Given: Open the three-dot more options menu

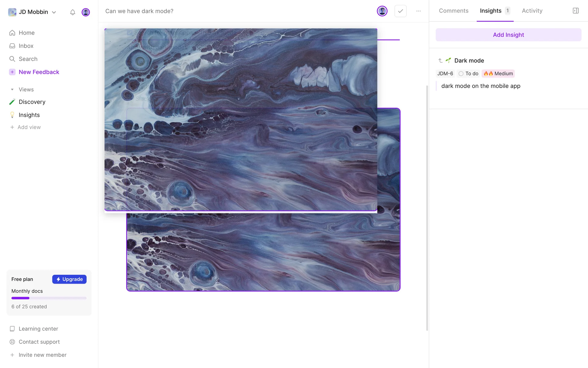Looking at the screenshot, I should pyautogui.click(x=418, y=11).
